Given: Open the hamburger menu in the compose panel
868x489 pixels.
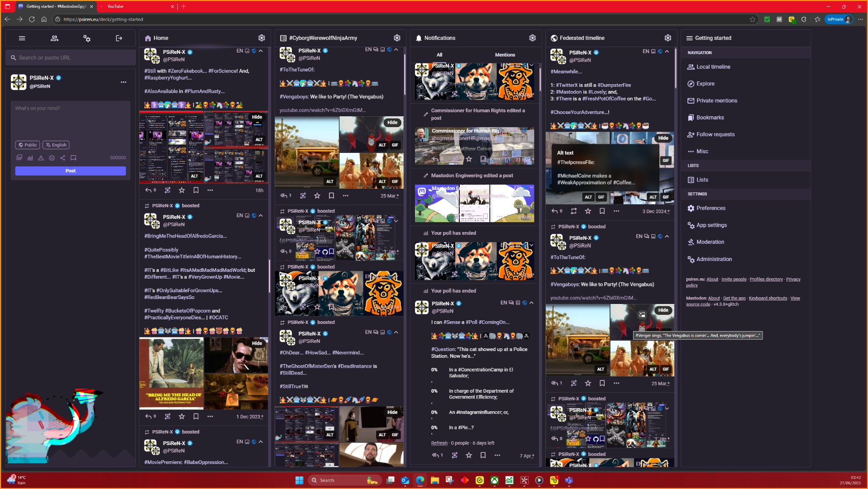Looking at the screenshot, I should [22, 38].
